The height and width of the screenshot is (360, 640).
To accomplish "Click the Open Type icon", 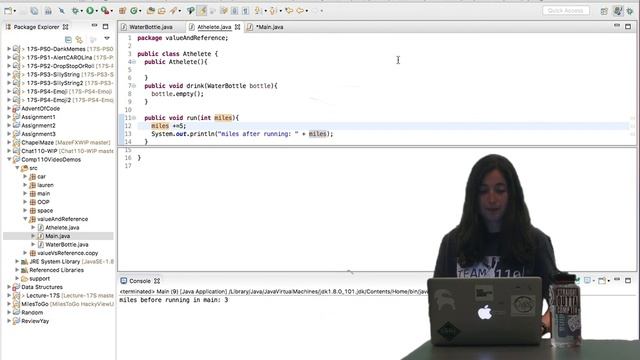I will [x=151, y=11].
